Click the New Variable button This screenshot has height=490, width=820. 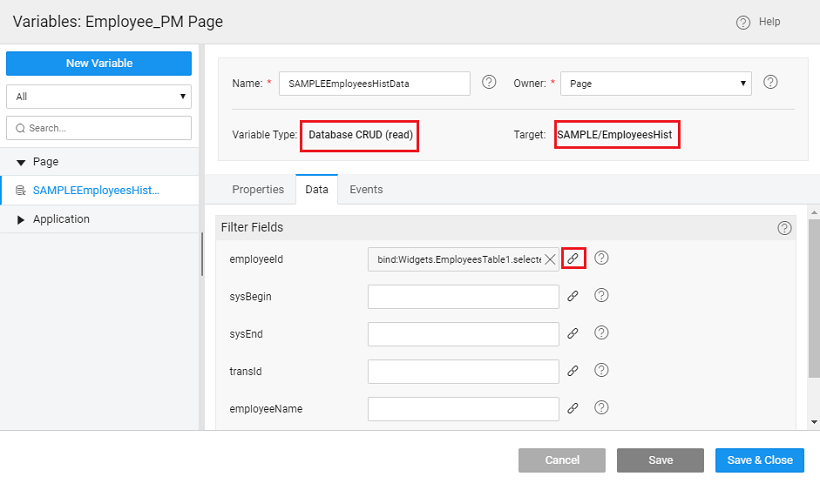pos(99,63)
